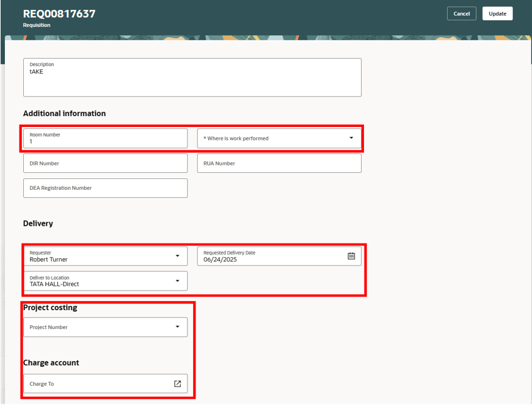Click the Robert Turner requester value
Image resolution: width=532 pixels, height=409 pixels.
pos(48,259)
